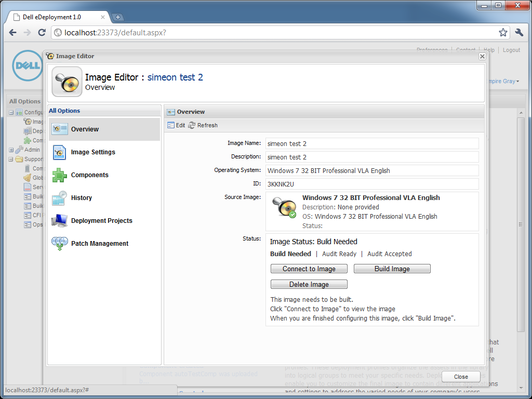Open the History section

coord(104,198)
